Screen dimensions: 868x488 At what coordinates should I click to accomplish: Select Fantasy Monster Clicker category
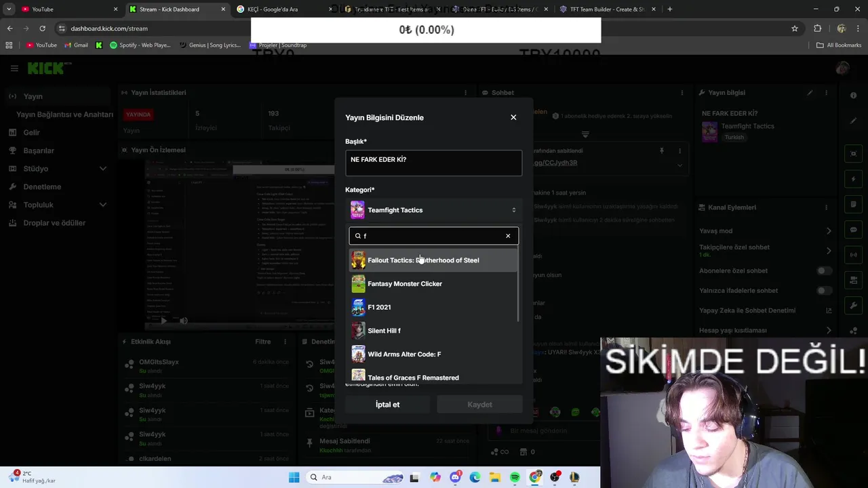click(433, 284)
